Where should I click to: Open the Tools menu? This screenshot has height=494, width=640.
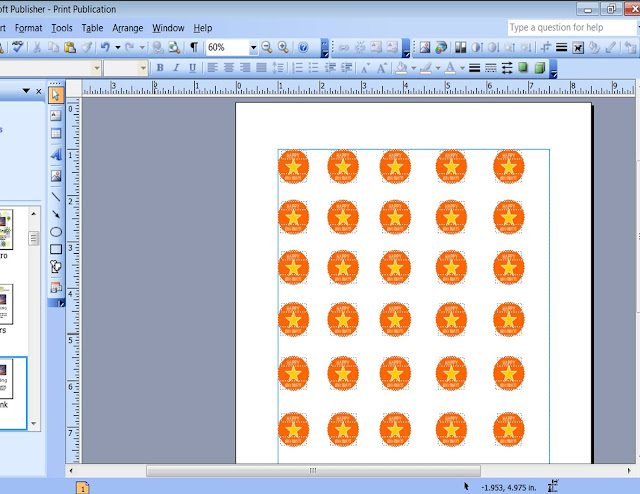click(62, 28)
